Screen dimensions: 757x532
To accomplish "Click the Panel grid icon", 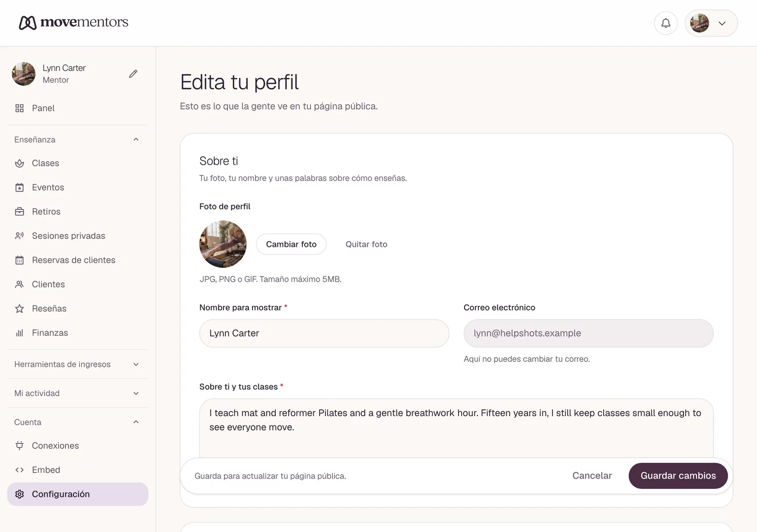I will 19,108.
